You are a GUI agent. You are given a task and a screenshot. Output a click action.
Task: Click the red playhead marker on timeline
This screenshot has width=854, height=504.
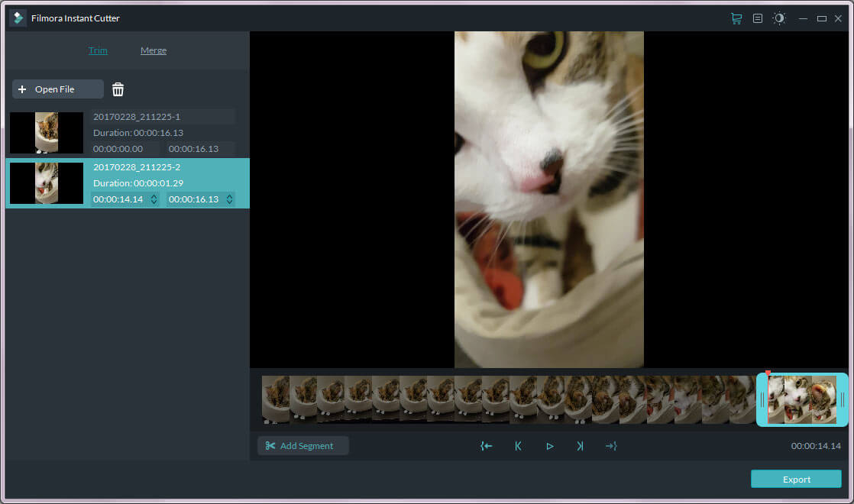(x=768, y=373)
